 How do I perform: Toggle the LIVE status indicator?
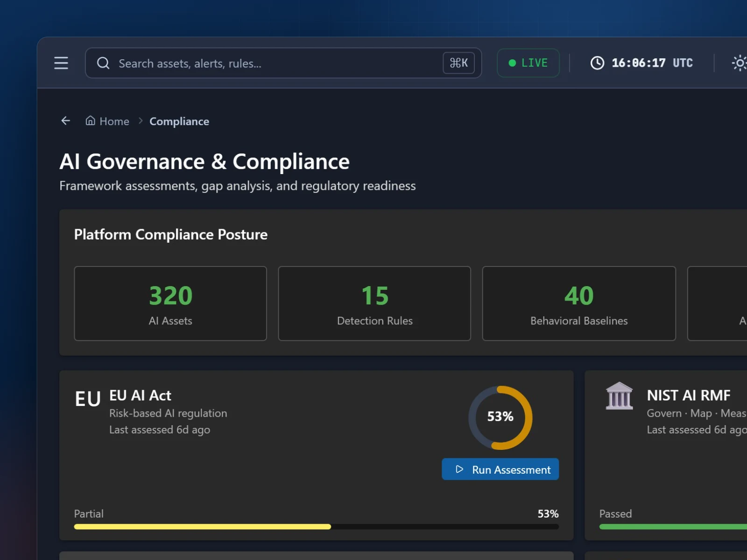[x=528, y=63]
